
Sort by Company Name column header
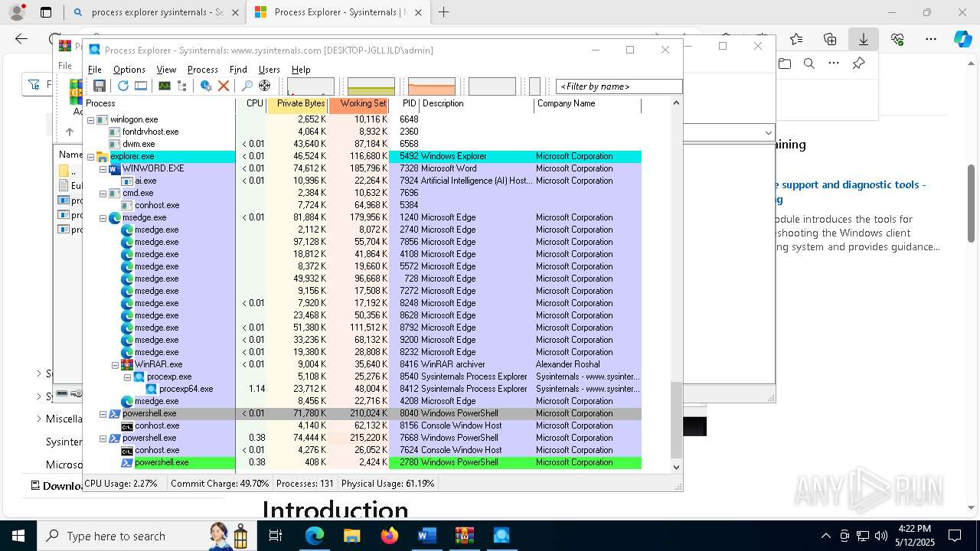[587, 104]
